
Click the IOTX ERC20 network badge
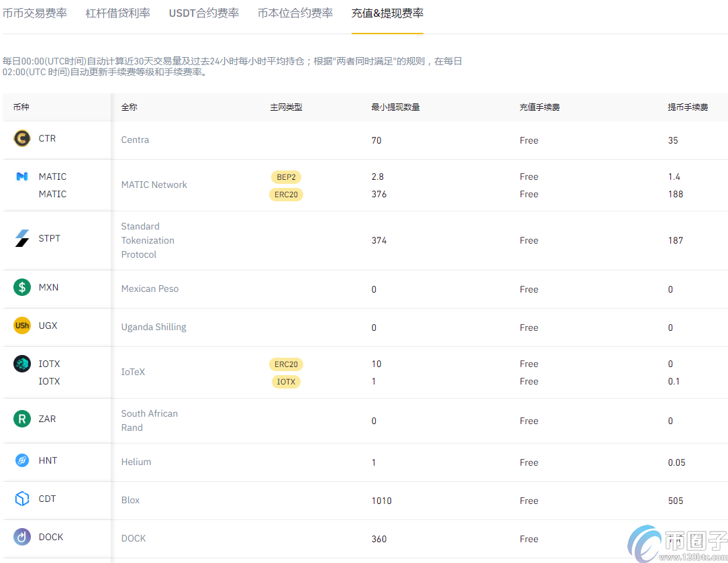pyautogui.click(x=286, y=364)
